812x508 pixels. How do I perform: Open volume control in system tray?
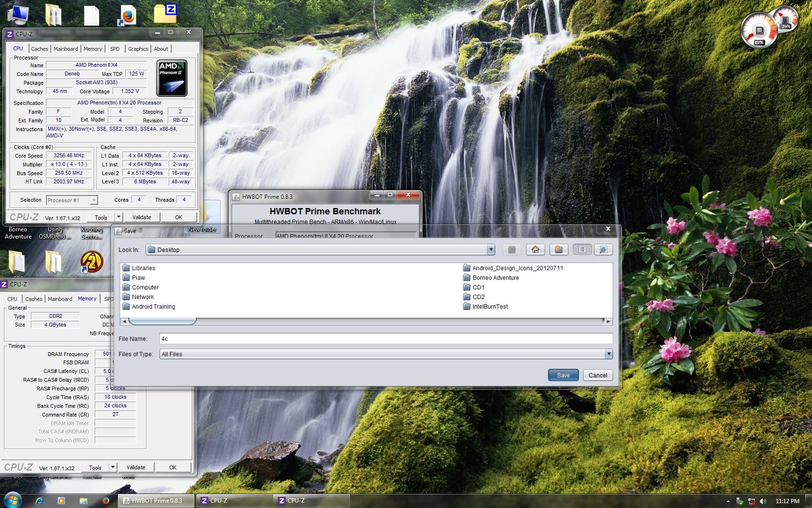(x=763, y=501)
